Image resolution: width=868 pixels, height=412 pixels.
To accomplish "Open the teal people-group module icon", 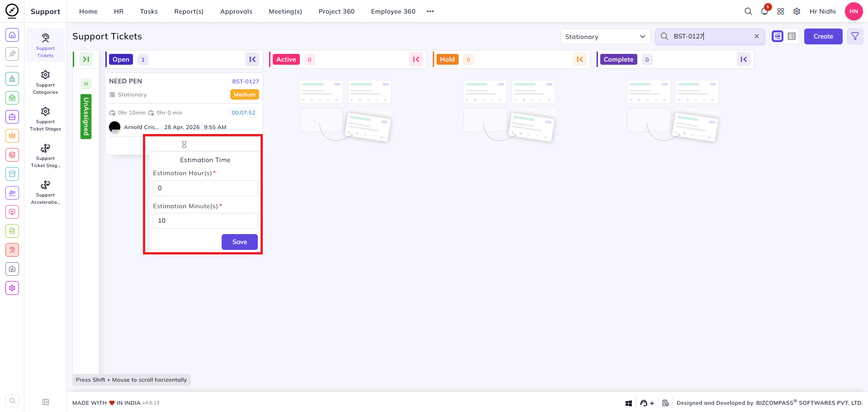I will pos(12,79).
